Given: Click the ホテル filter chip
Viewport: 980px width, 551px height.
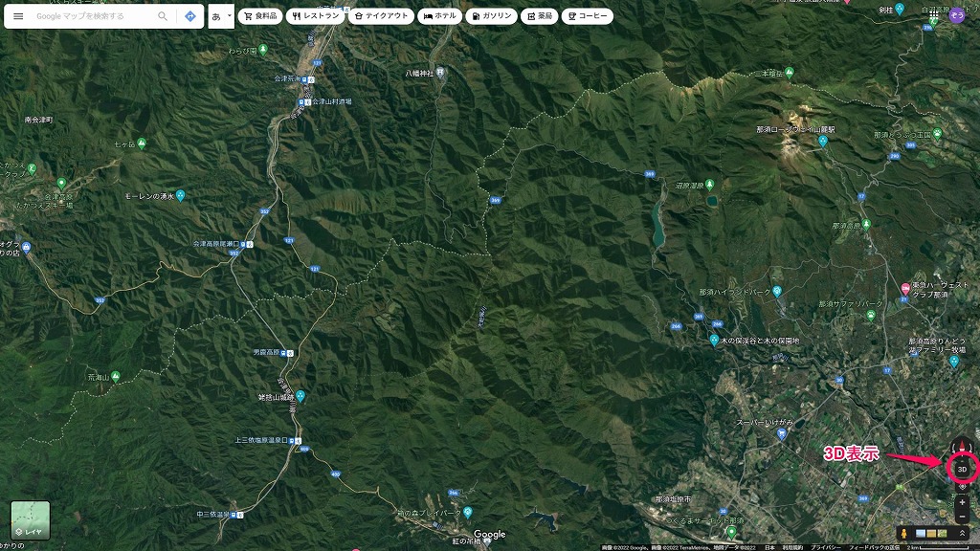Looking at the screenshot, I should pos(440,16).
